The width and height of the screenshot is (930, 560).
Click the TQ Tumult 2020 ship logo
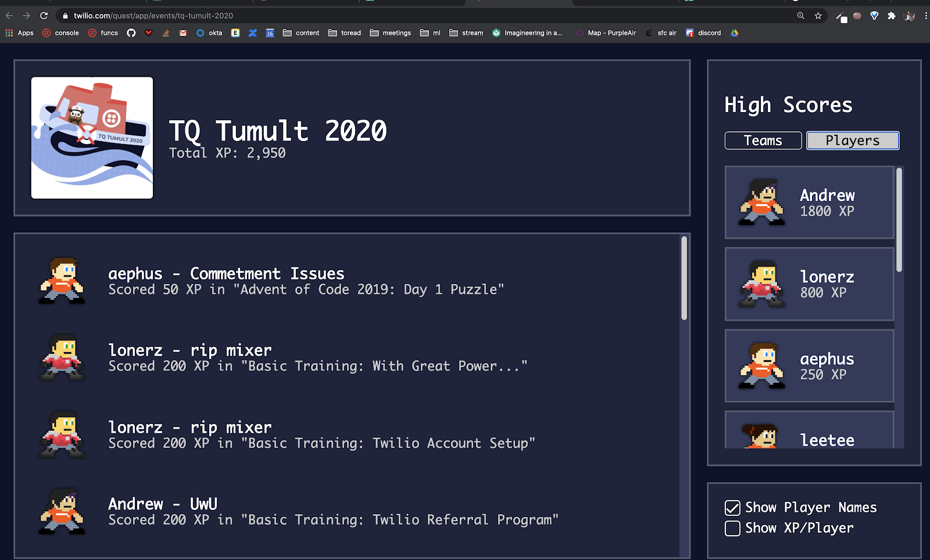92,138
